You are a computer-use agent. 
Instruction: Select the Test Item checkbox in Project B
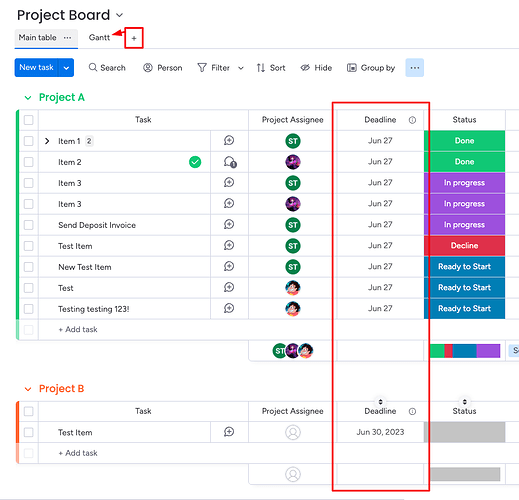(29, 432)
